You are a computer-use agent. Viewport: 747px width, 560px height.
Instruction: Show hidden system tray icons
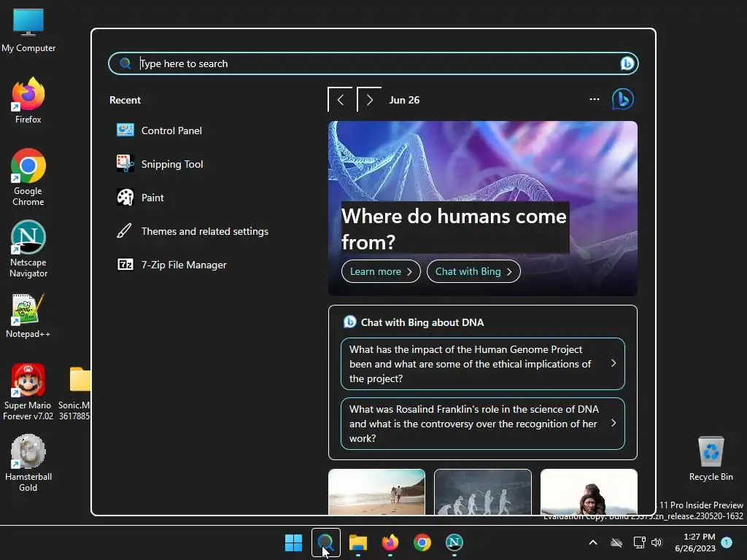[x=593, y=542]
